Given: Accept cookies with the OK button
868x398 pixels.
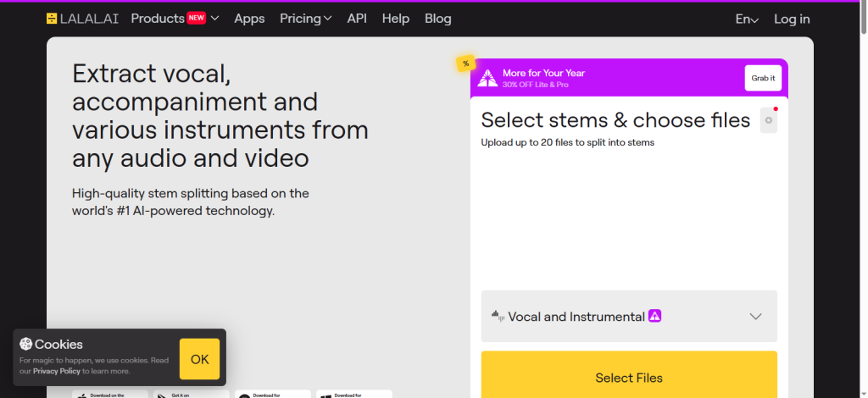Looking at the screenshot, I should click(x=199, y=359).
